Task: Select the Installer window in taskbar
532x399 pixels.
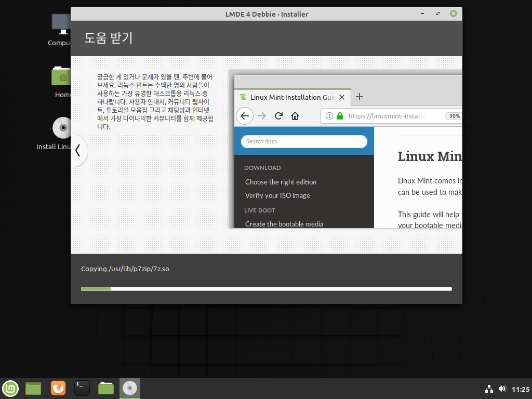Action: pos(129,389)
